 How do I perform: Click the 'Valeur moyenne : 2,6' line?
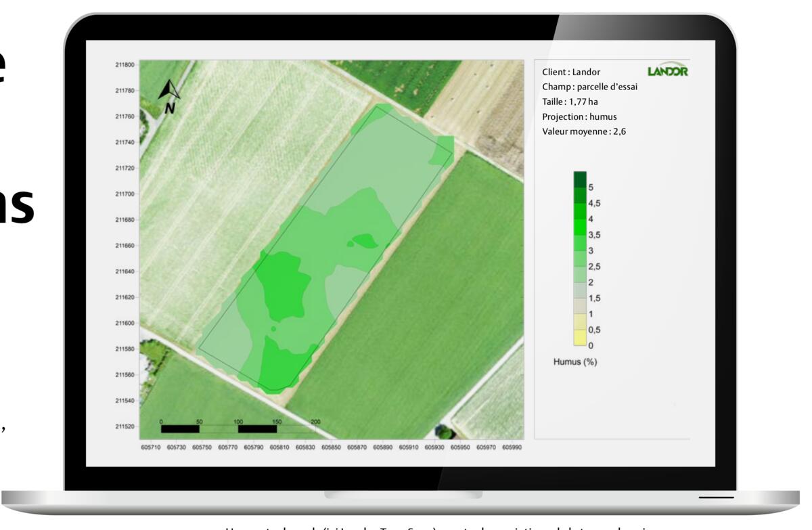pyautogui.click(x=584, y=131)
